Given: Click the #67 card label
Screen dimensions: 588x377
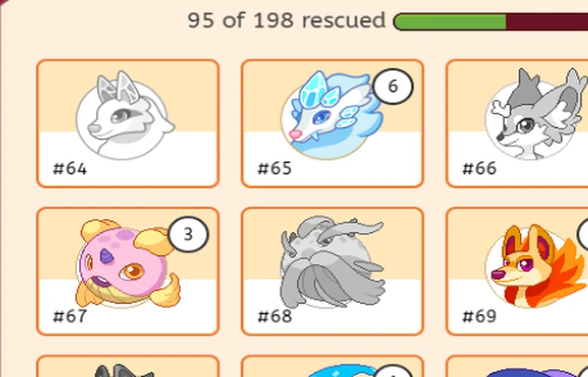Looking at the screenshot, I should 70,316.
